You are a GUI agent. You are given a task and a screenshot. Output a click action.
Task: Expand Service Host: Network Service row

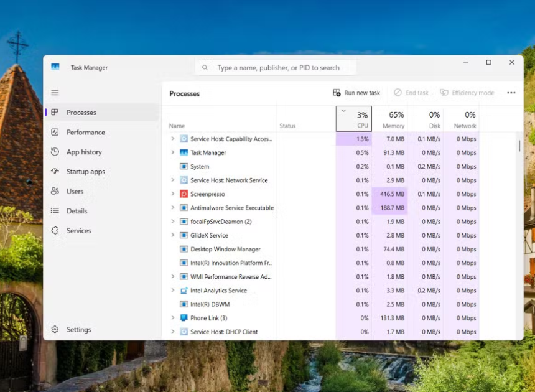pos(173,180)
